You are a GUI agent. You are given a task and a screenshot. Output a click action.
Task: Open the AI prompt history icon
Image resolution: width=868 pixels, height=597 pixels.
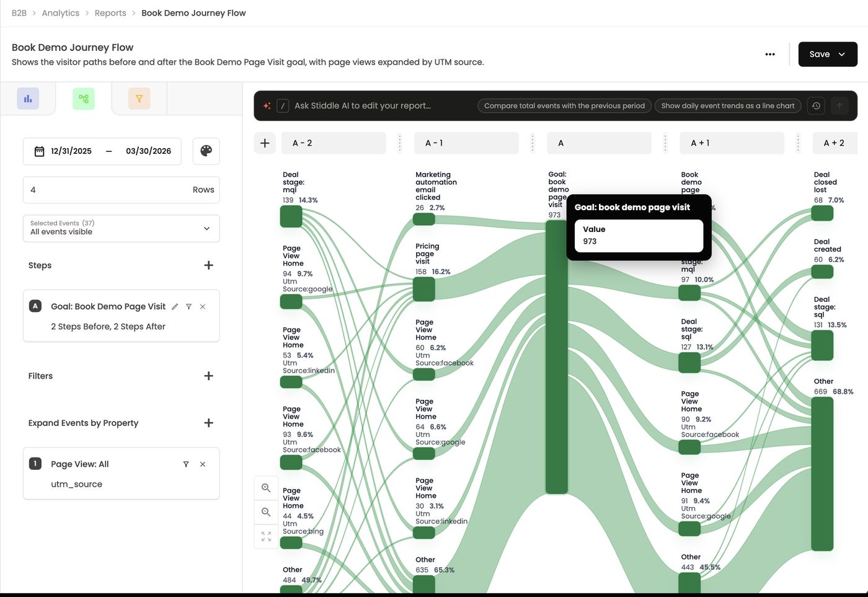point(817,106)
